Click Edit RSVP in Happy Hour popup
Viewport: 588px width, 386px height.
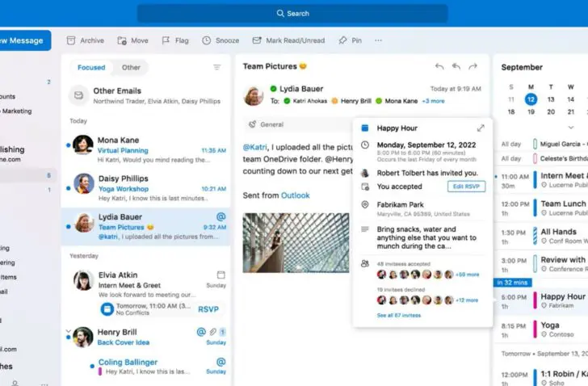tap(466, 187)
